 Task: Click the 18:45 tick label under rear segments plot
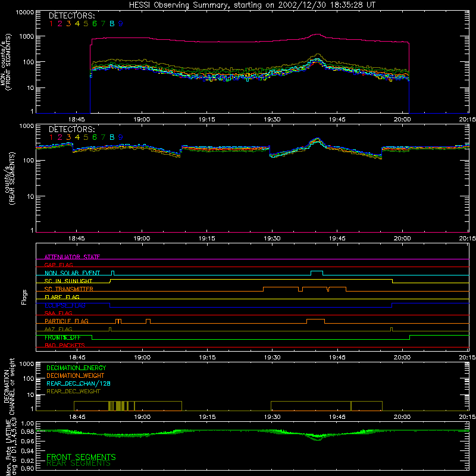tap(77, 239)
